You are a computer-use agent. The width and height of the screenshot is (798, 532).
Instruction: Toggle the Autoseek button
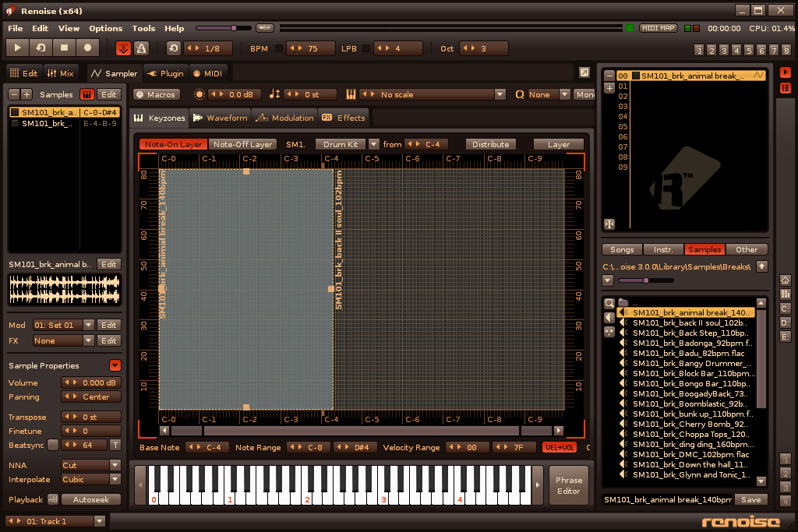(x=90, y=499)
